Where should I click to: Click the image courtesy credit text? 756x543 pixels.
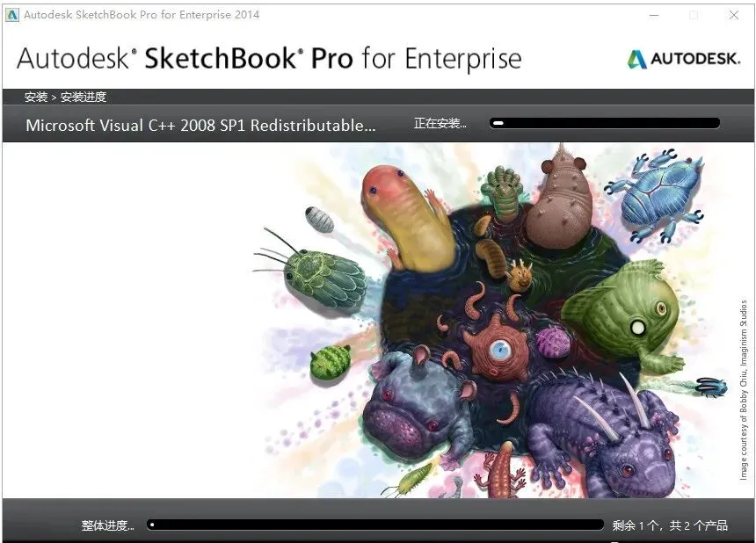(743, 389)
